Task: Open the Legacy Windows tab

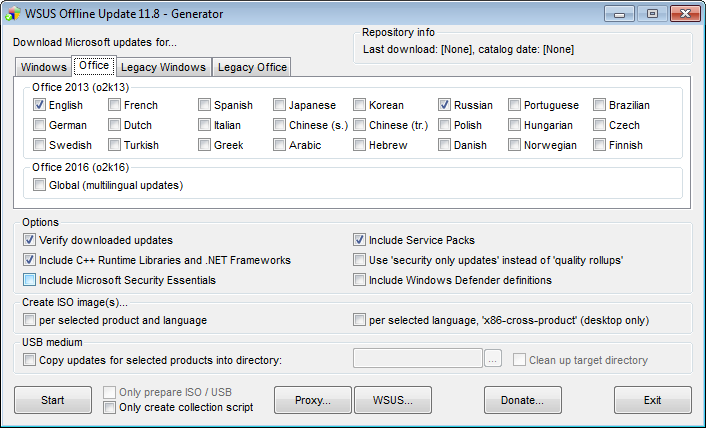Action: tap(164, 67)
